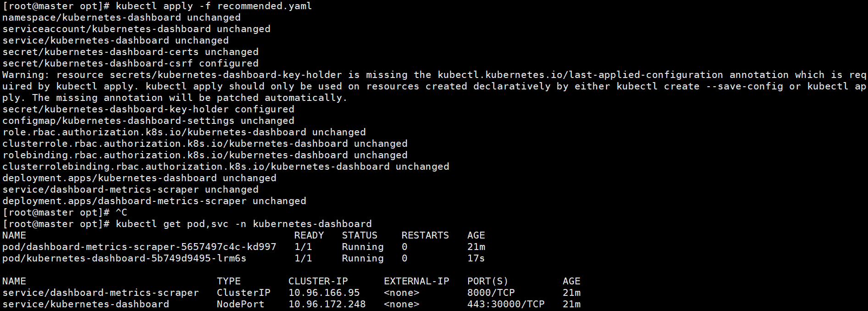The image size is (868, 311).
Task: Click 'service/kubernetes-dashboard' in services table
Action: point(86,305)
